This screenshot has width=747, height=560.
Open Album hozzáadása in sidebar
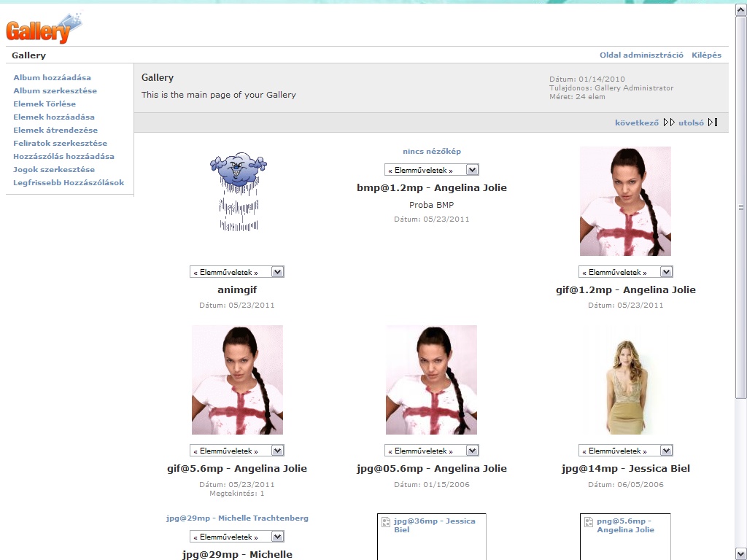pyautogui.click(x=52, y=77)
